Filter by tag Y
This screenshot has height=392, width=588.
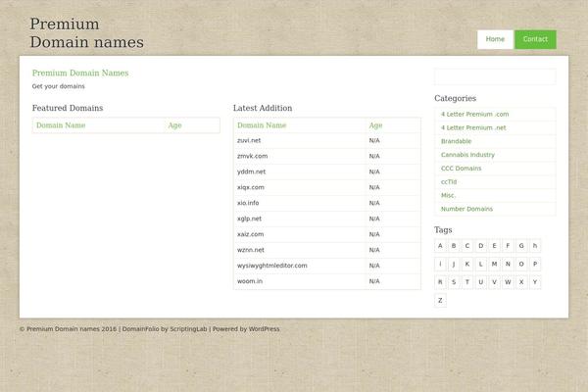(x=535, y=281)
